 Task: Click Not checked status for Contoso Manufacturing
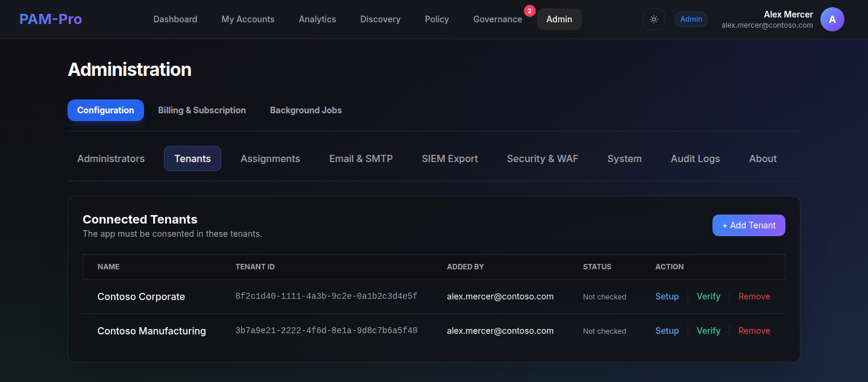pos(605,331)
